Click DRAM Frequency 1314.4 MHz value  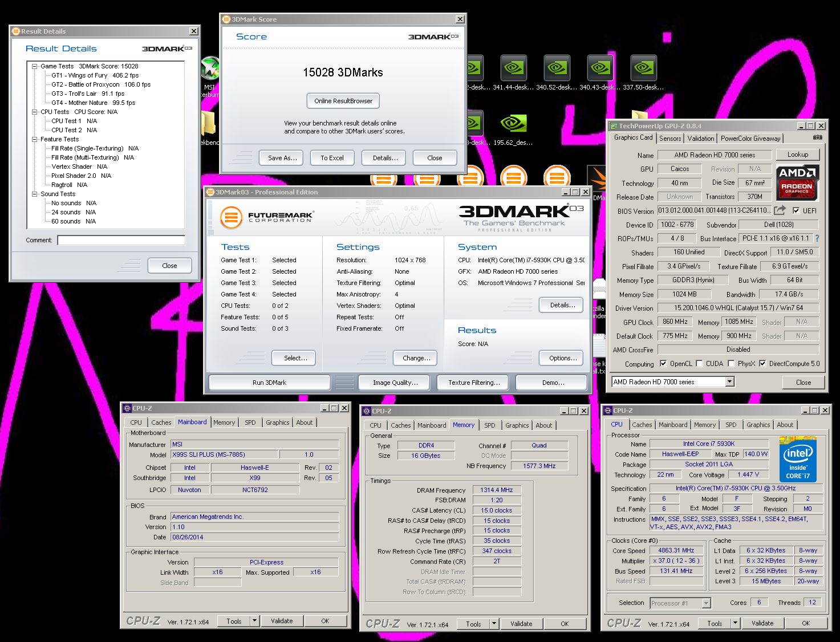tap(496, 490)
